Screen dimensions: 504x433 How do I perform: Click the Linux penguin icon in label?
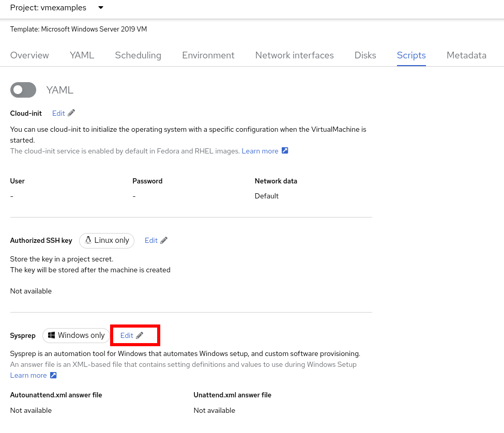click(88, 240)
